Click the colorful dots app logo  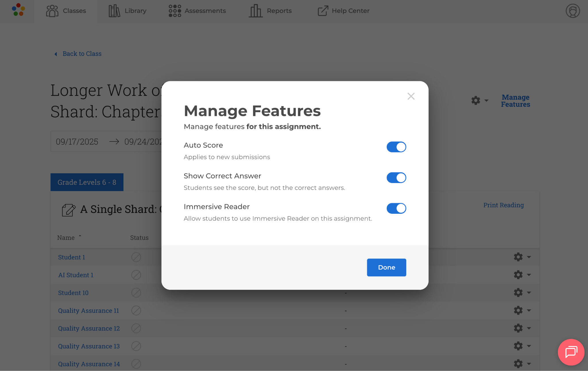[x=18, y=10]
